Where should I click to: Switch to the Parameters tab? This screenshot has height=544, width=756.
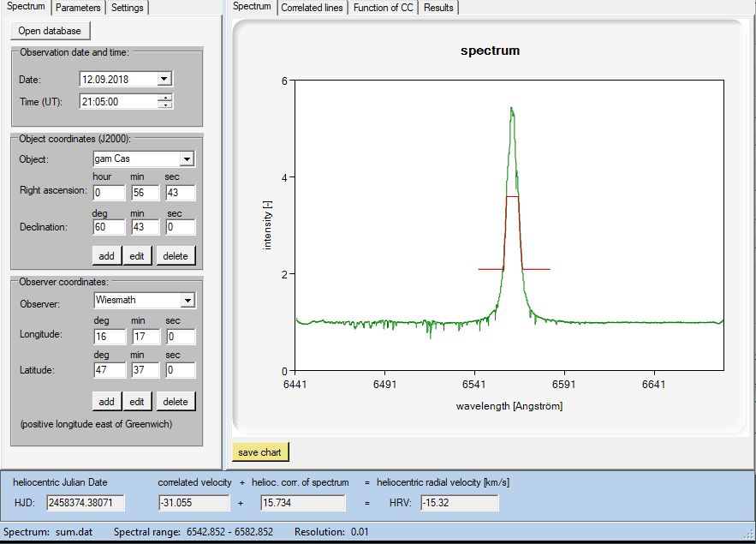tap(78, 8)
